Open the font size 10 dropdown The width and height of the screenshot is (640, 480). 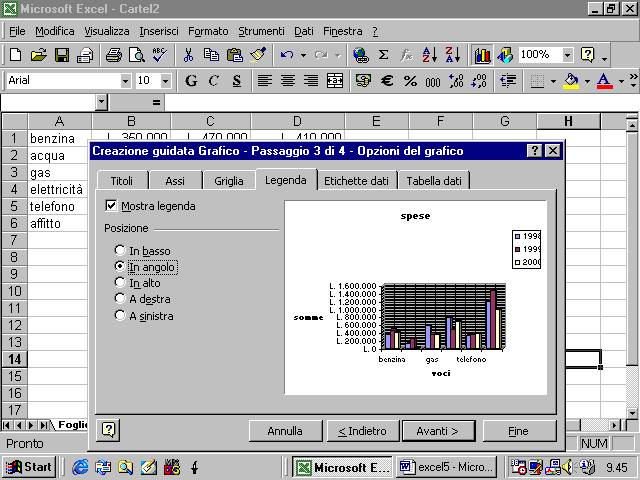165,81
